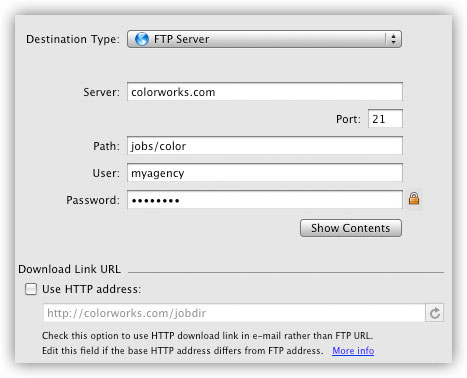Click the Port field showing 21
Image resolution: width=467 pixels, height=378 pixels.
coord(385,119)
